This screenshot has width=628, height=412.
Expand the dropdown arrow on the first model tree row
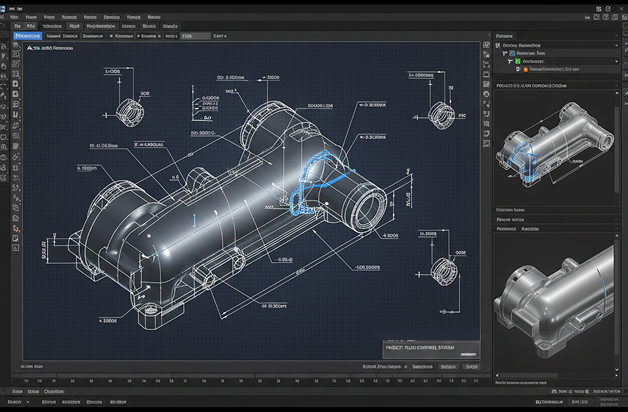click(x=616, y=45)
